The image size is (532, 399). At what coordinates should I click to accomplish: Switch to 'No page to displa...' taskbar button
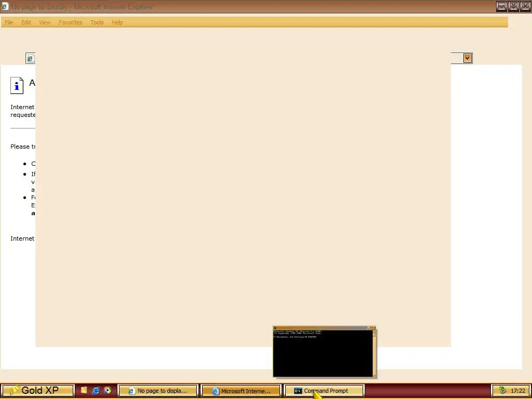point(158,391)
